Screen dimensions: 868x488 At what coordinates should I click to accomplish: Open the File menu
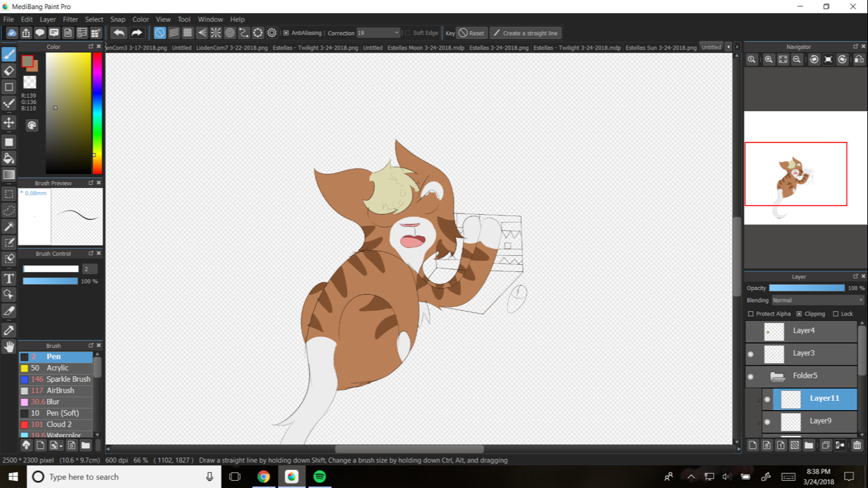[x=8, y=20]
